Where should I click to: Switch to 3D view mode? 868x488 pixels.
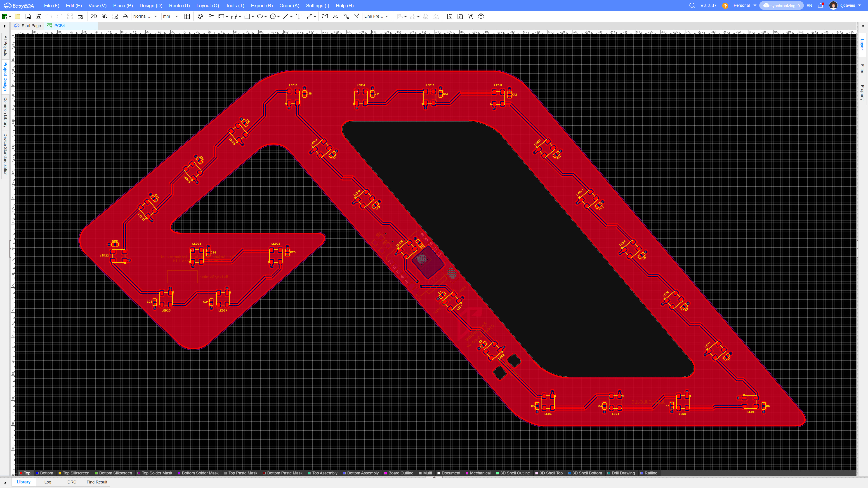coord(104,16)
